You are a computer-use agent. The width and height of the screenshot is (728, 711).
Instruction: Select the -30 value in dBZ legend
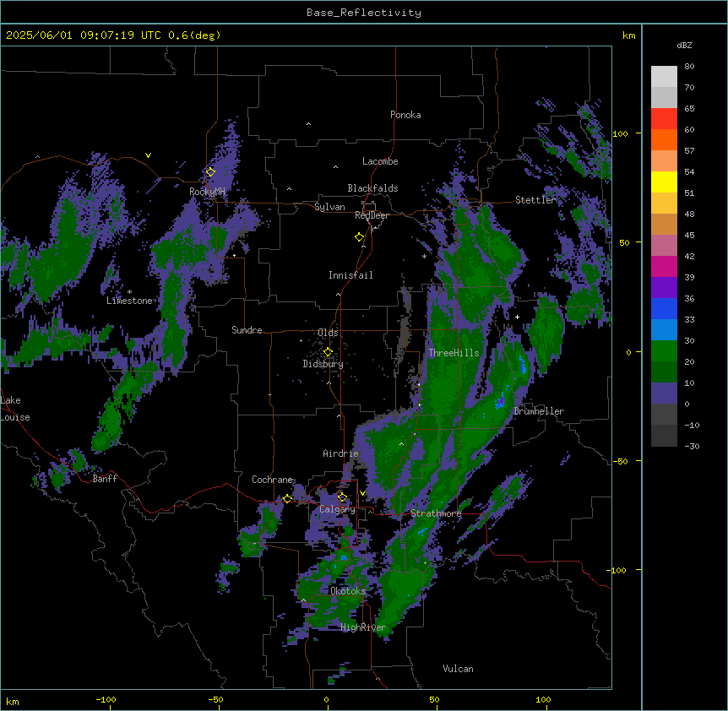(x=692, y=446)
